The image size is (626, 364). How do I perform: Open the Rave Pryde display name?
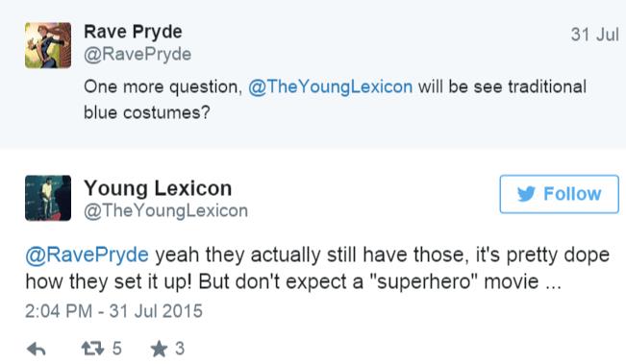pyautogui.click(x=133, y=32)
